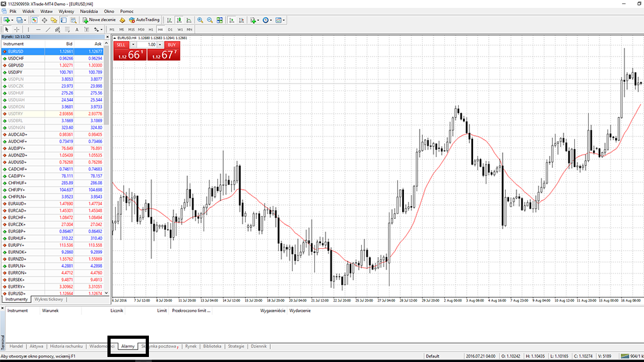Switch chart timeframe to D1
This screenshot has width=644, height=362.
[170, 30]
